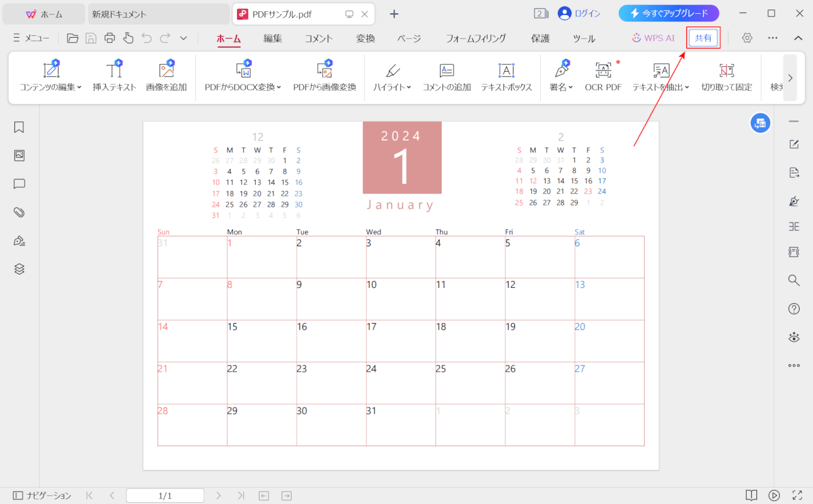This screenshot has width=813, height=504.
Task: Click the OCR PDF tool
Action: (603, 77)
